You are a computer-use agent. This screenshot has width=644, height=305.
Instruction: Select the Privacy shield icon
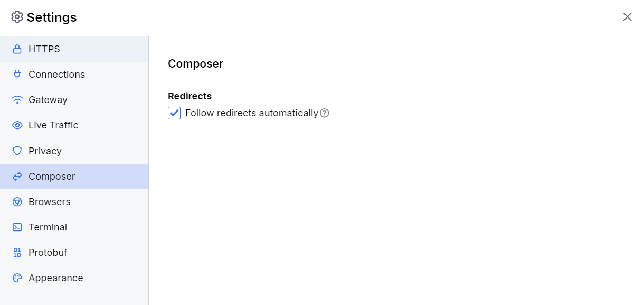click(x=17, y=151)
